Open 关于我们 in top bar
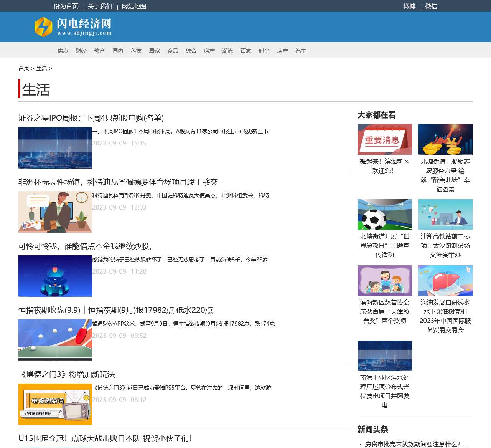491x448 pixels. (100, 6)
